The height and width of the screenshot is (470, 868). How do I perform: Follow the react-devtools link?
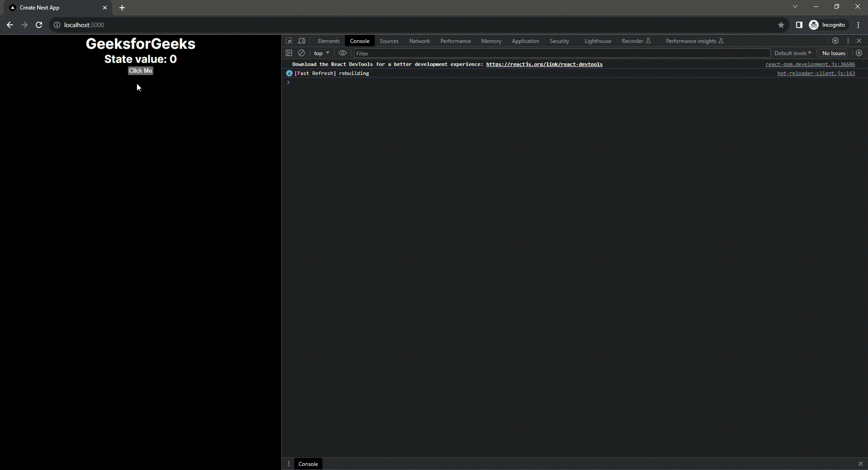point(544,64)
